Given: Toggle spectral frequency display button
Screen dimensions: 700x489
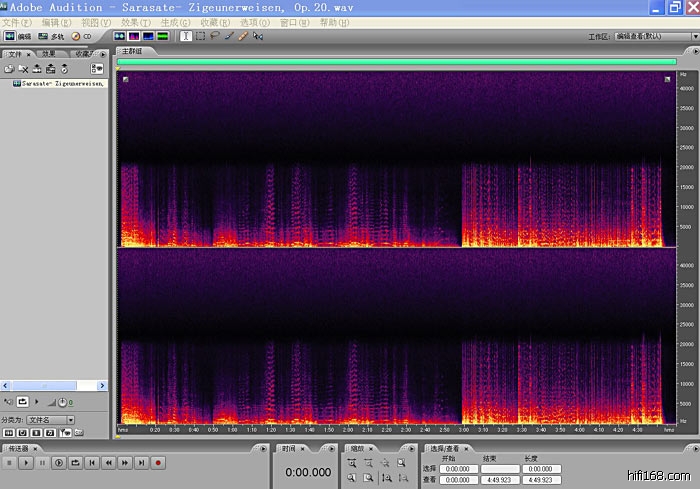Looking at the screenshot, I should [133, 36].
